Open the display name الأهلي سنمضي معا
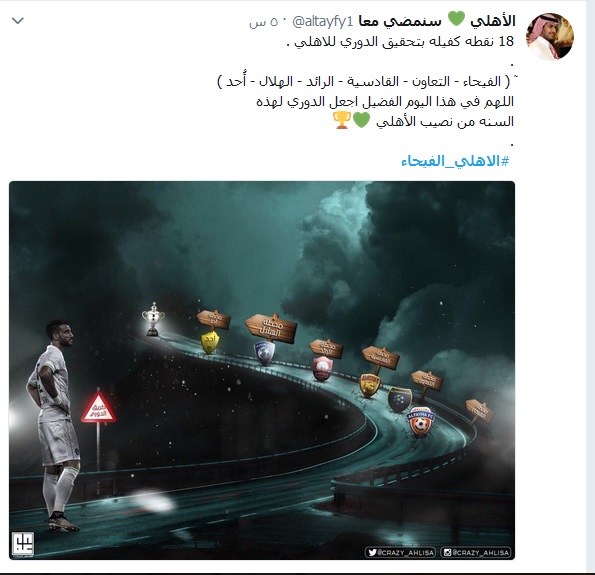The width and height of the screenshot is (595, 575). click(436, 21)
